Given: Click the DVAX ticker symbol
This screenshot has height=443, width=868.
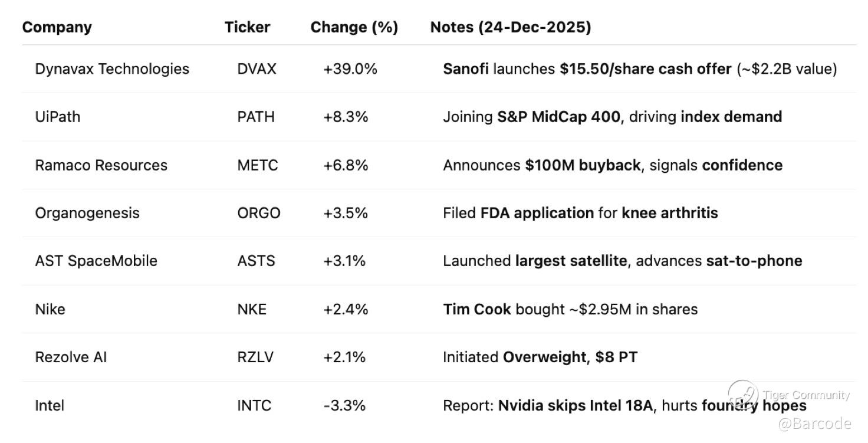Looking at the screenshot, I should [x=257, y=69].
